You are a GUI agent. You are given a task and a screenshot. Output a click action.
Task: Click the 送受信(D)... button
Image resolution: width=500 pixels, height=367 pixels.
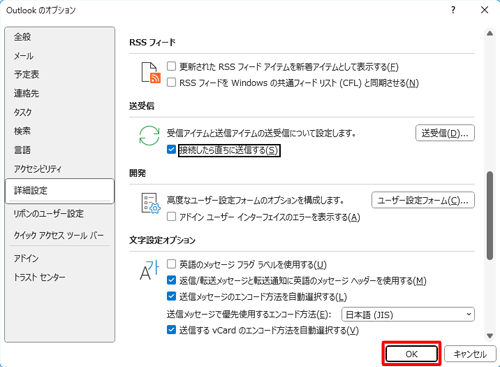pyautogui.click(x=445, y=133)
